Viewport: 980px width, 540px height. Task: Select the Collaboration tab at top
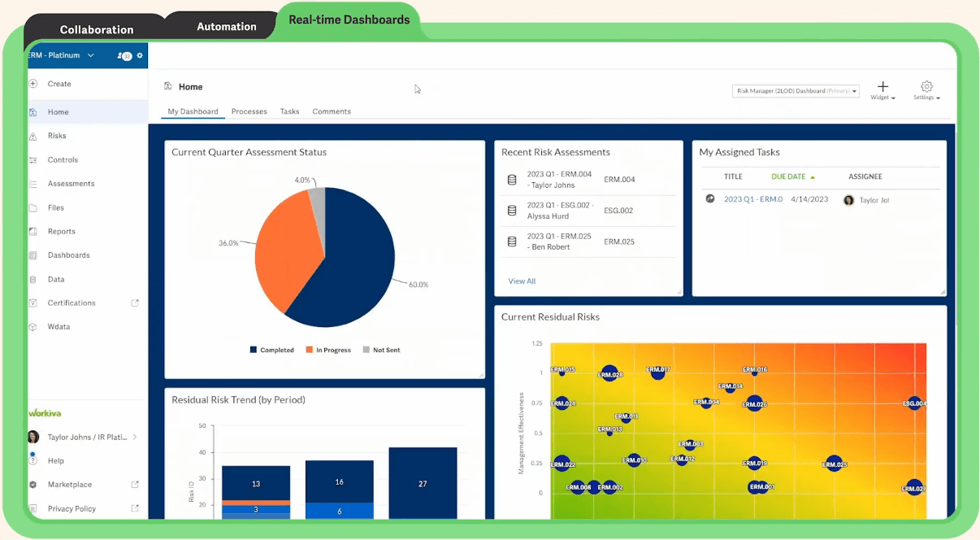coord(97,29)
